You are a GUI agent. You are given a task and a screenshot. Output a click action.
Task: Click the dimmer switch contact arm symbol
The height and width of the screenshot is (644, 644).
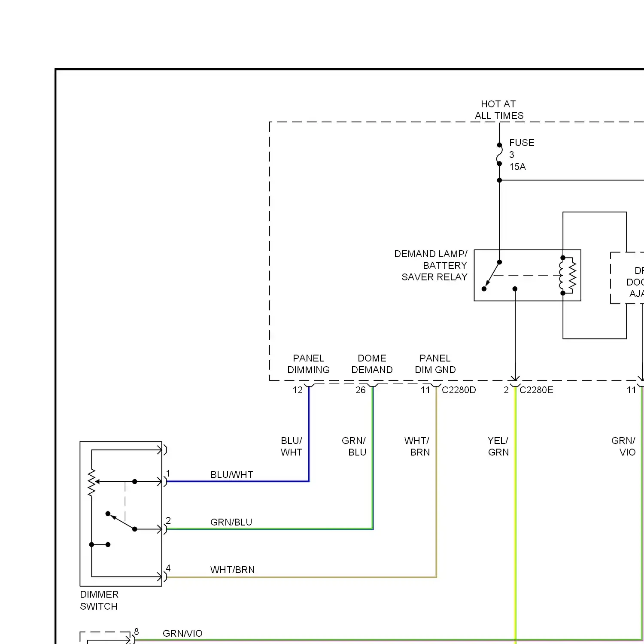pyautogui.click(x=122, y=521)
